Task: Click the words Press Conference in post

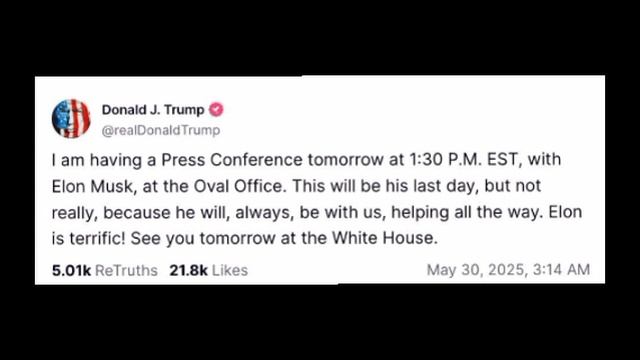Action: coord(232,160)
